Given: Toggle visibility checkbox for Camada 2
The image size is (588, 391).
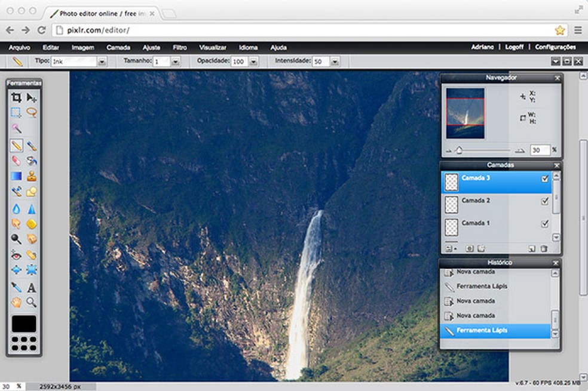Looking at the screenshot, I should [545, 201].
